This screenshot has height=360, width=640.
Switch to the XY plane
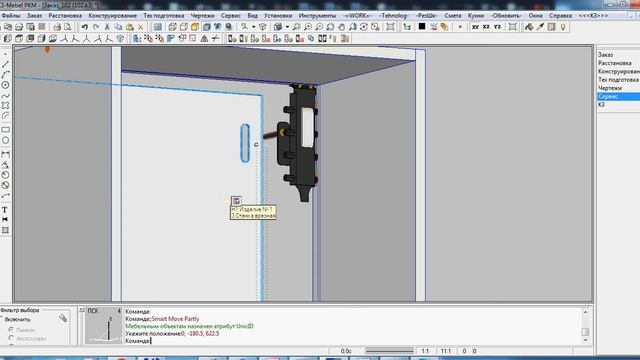tap(475, 27)
